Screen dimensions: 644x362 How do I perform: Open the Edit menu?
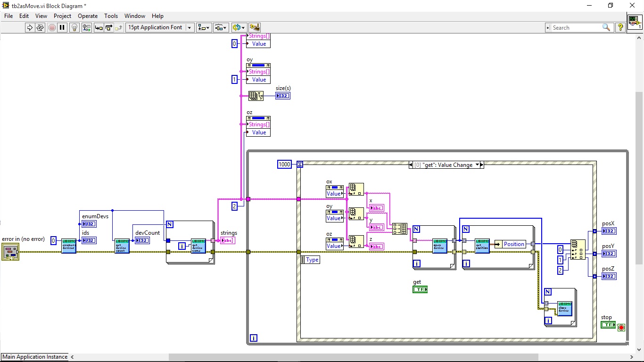pyautogui.click(x=24, y=16)
